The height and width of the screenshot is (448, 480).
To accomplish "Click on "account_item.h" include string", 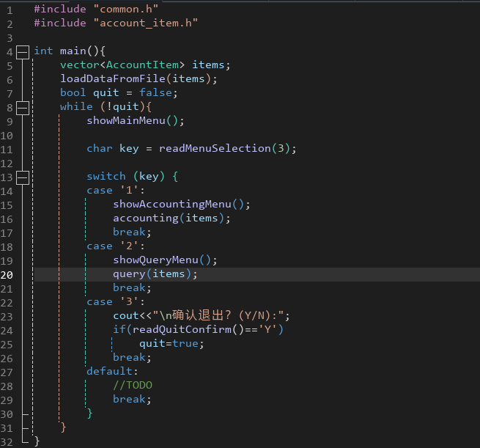I will pyautogui.click(x=146, y=23).
